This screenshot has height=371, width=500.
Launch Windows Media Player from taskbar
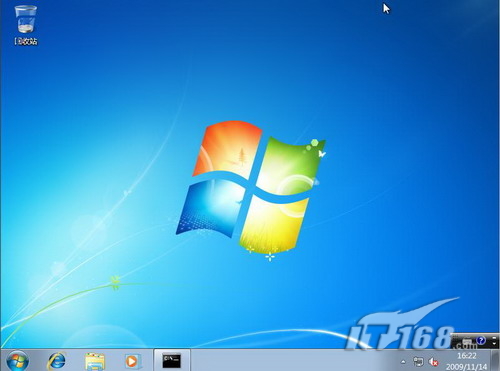coord(132,361)
